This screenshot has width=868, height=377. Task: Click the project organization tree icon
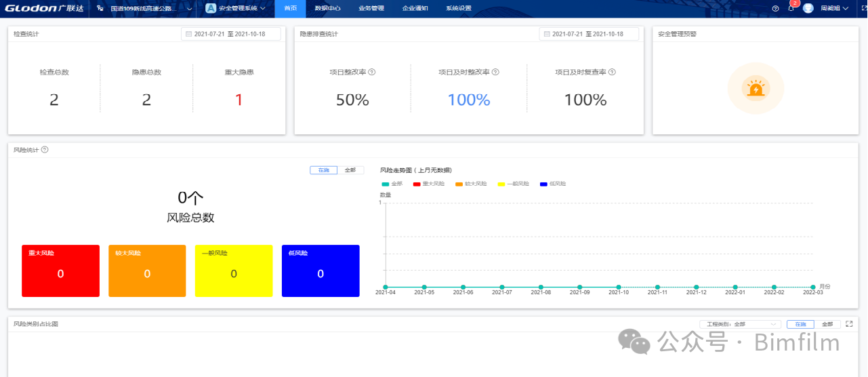click(100, 8)
